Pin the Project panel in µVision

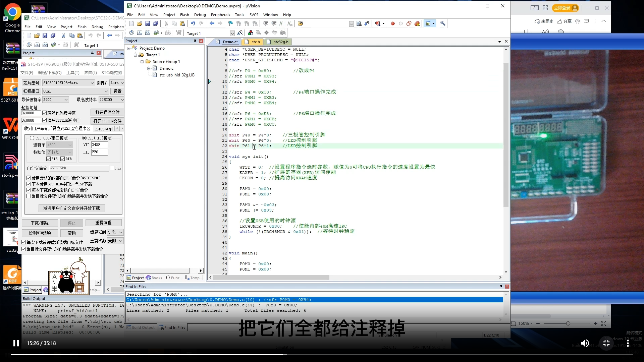click(195, 41)
